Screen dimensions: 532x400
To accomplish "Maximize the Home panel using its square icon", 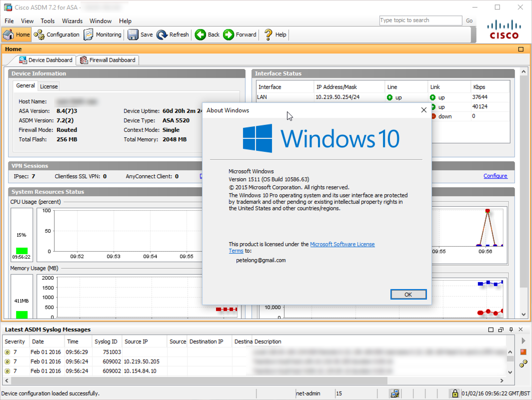I will pyautogui.click(x=521, y=49).
